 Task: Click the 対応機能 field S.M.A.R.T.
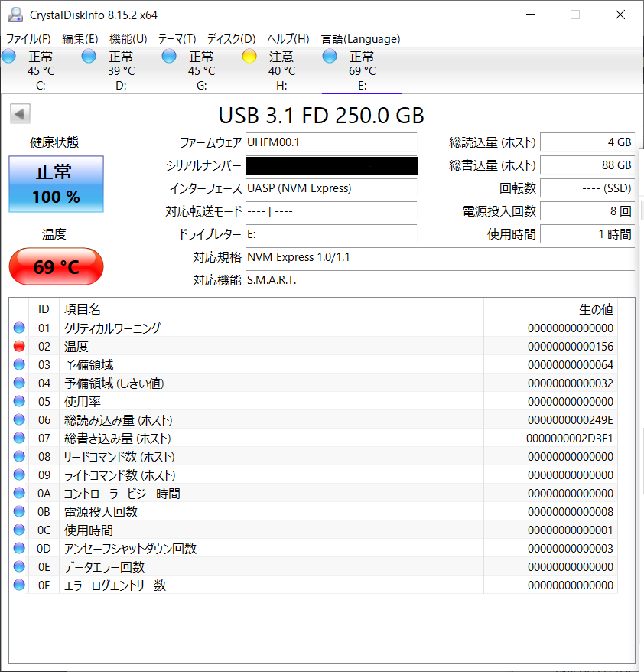441,280
